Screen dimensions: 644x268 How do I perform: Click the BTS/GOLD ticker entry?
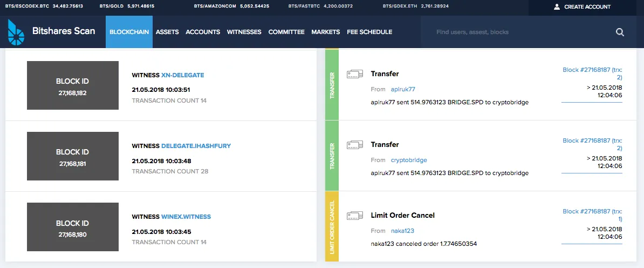(127, 6)
